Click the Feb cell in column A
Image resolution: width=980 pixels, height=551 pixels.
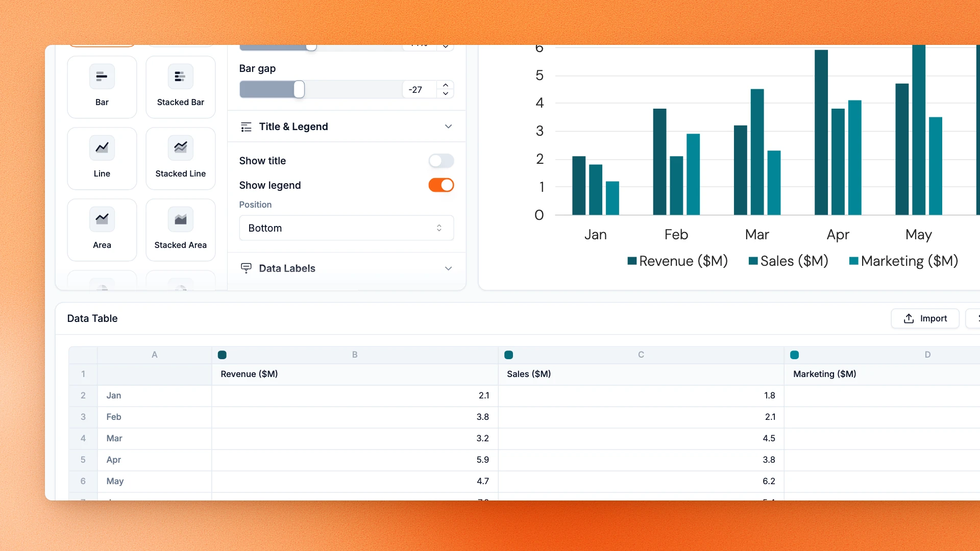[155, 417]
